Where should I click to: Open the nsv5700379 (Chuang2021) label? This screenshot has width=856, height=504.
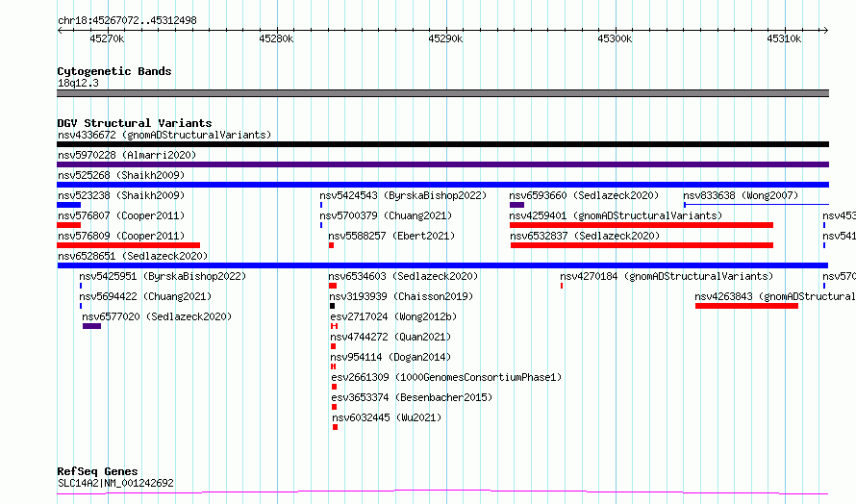[x=386, y=215]
